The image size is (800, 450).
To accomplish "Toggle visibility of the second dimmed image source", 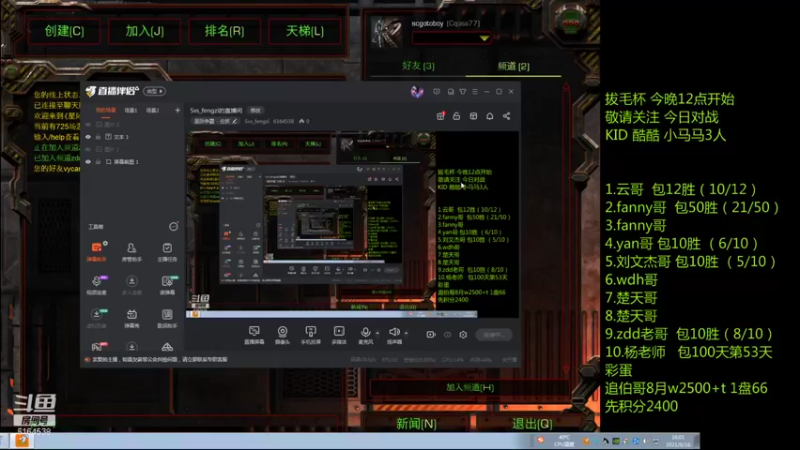I will click(x=88, y=149).
